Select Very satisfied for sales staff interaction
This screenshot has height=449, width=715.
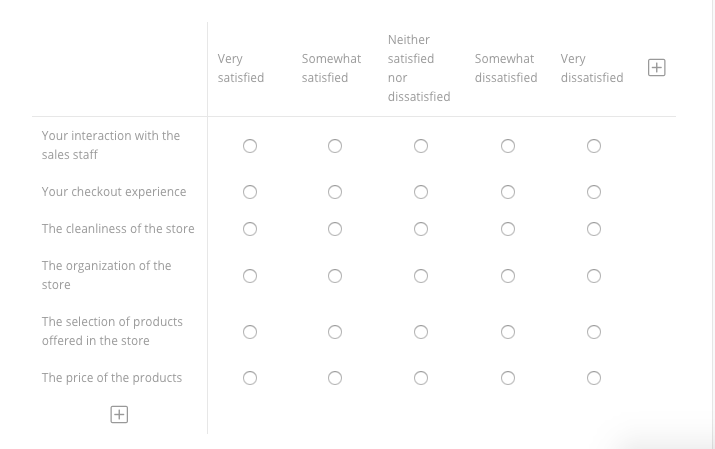click(x=250, y=146)
